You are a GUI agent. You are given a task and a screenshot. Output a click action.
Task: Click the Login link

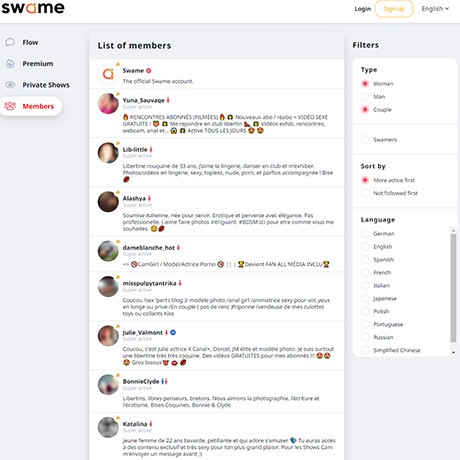click(x=363, y=9)
